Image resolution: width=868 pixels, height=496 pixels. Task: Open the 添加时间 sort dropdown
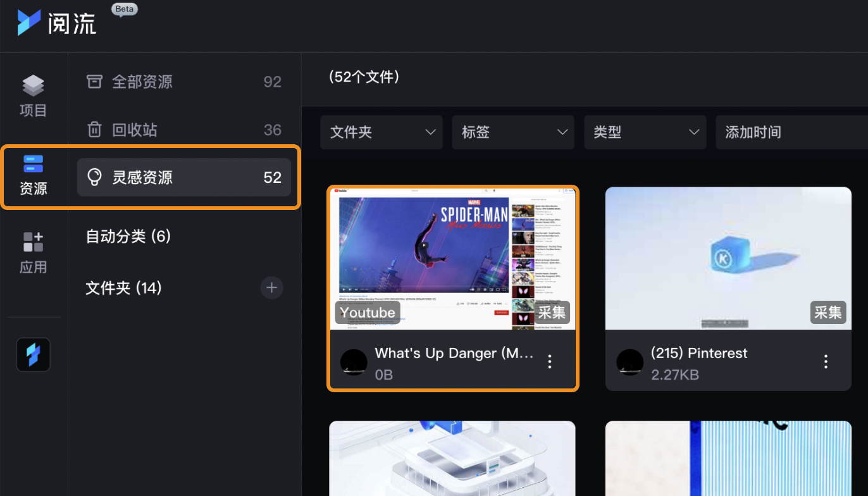[x=791, y=132]
